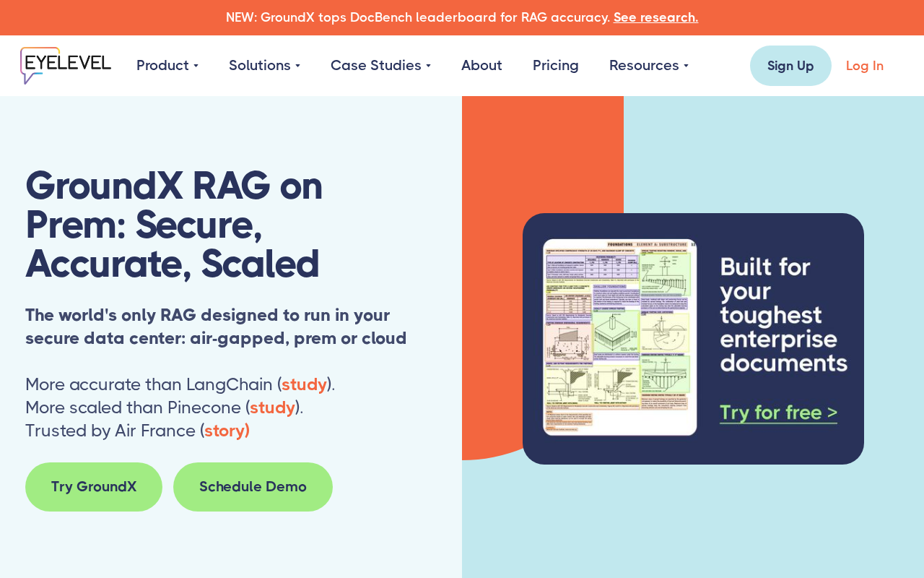Screen dimensions: 924x578
Task: Click the NEW: GroundX tops DocBench announcement text
Action: [x=418, y=17]
